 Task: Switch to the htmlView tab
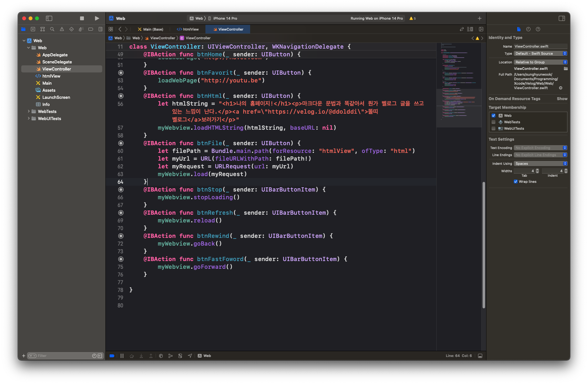click(x=188, y=29)
